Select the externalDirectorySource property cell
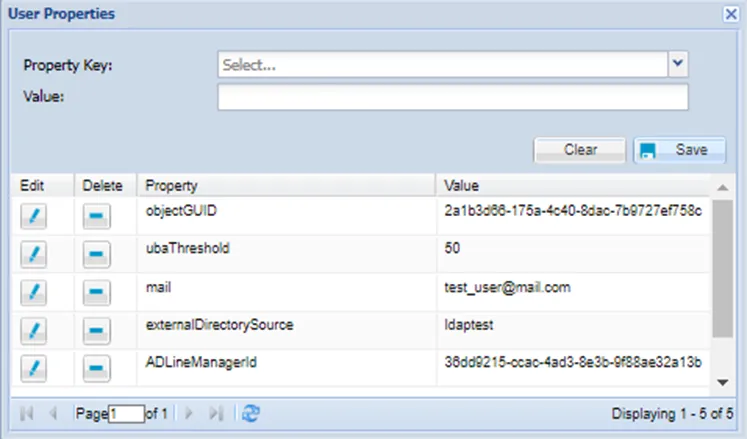Screen dimensions: 747x439 (286, 330)
